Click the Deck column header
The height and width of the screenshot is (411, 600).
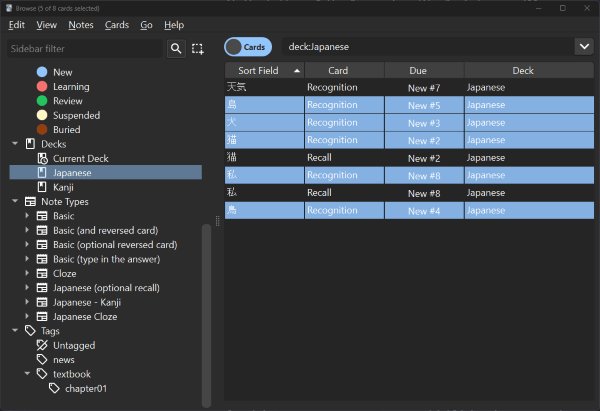pos(529,70)
